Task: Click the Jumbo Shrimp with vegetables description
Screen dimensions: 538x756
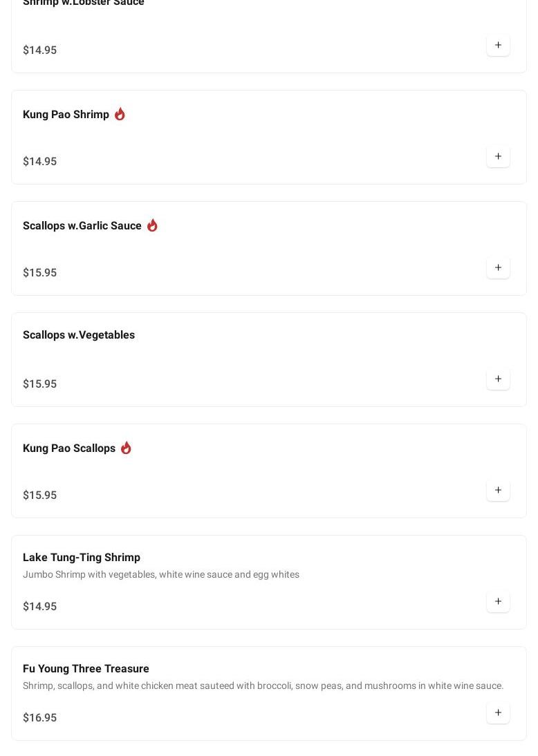Action: click(x=161, y=575)
